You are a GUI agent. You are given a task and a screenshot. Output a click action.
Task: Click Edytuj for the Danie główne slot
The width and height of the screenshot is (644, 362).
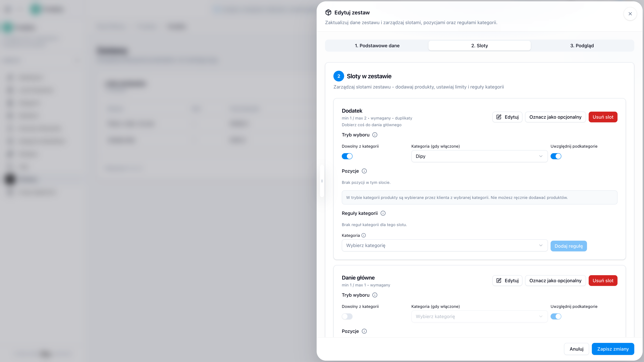pyautogui.click(x=507, y=281)
